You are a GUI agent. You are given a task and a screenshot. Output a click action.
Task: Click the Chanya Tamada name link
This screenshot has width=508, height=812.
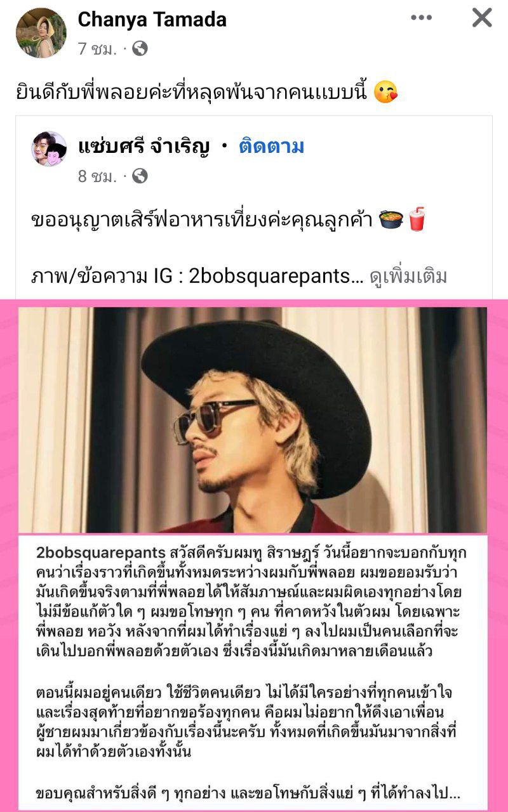[x=152, y=20]
